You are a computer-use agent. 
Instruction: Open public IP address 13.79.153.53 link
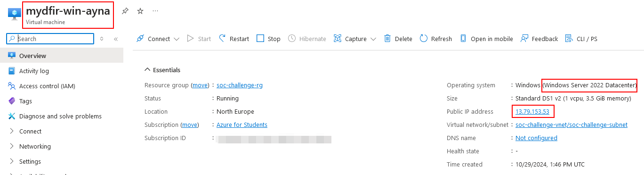click(532, 112)
